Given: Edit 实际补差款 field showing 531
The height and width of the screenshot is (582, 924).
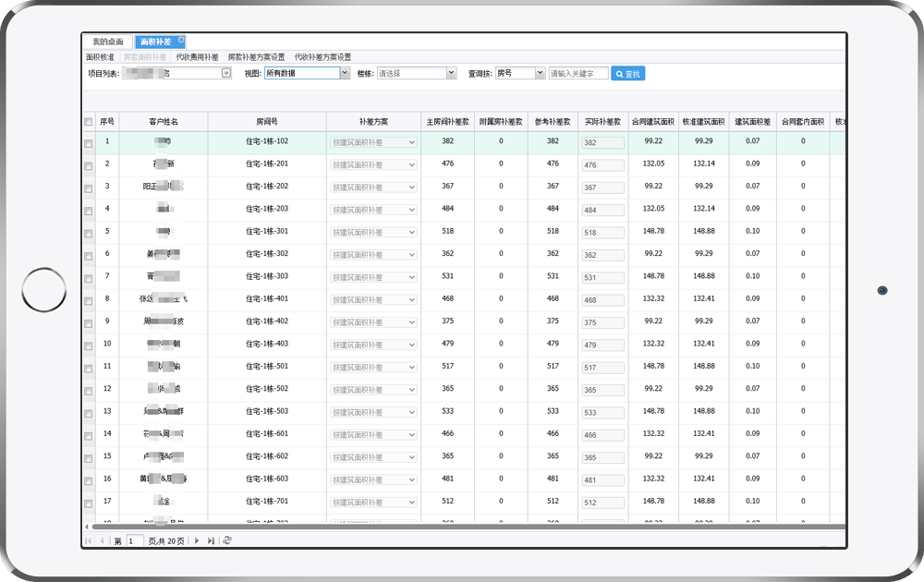Looking at the screenshot, I should point(602,277).
